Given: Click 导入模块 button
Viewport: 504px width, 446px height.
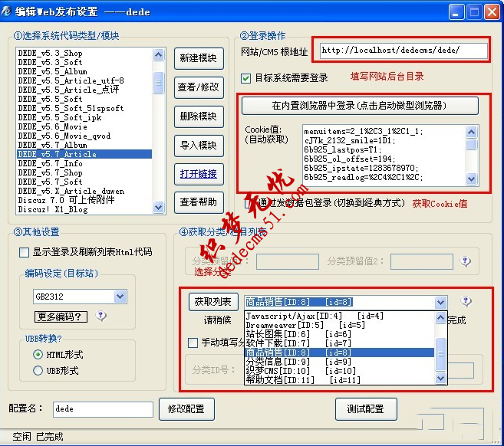Looking at the screenshot, I should point(199,146).
